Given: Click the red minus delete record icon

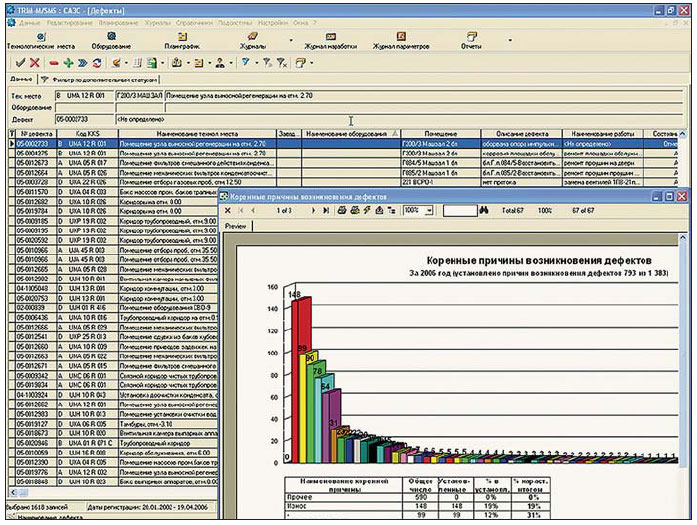Looking at the screenshot, I should [53, 62].
